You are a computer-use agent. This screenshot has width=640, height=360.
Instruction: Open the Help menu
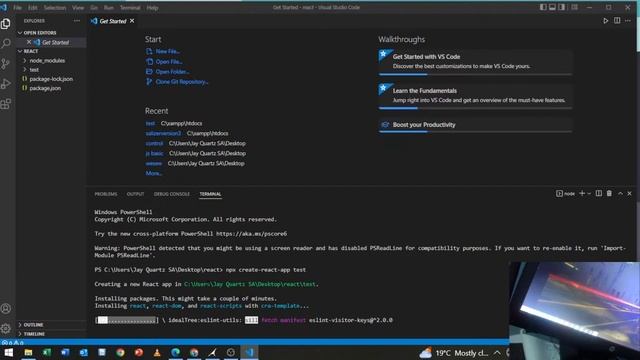(x=152, y=7)
